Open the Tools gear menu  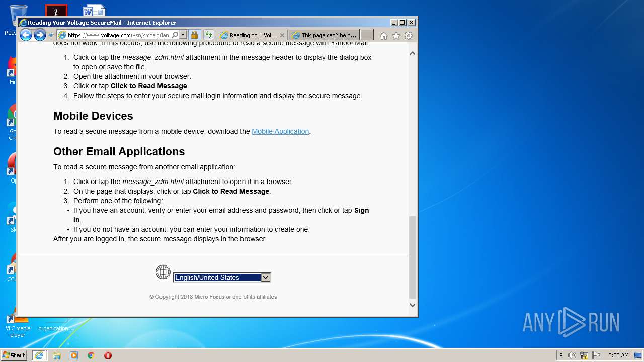click(409, 36)
